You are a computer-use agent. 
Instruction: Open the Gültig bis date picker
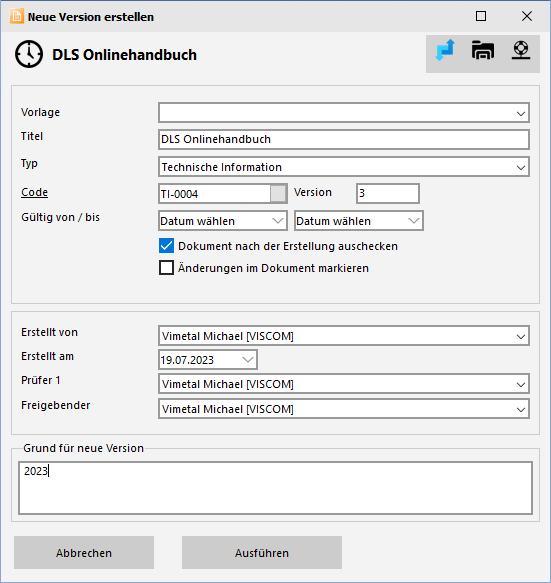coord(413,221)
